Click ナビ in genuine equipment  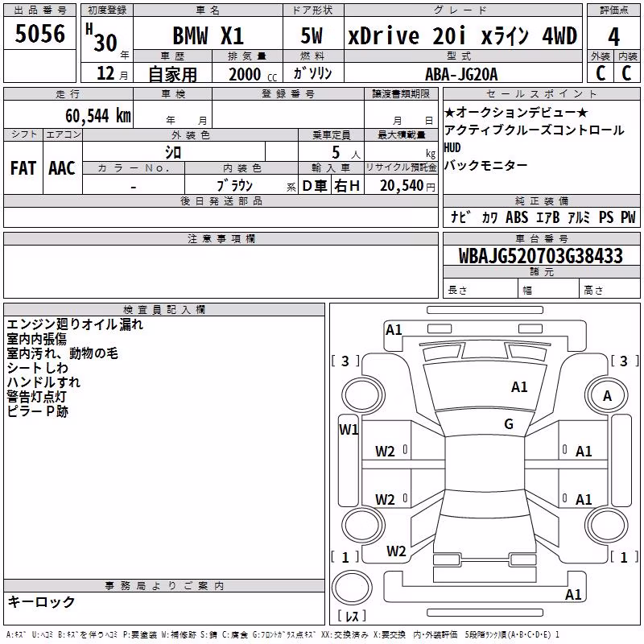tap(460, 217)
